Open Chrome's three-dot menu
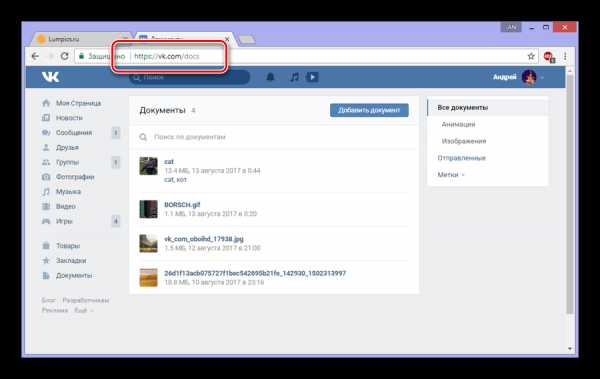 click(x=565, y=56)
